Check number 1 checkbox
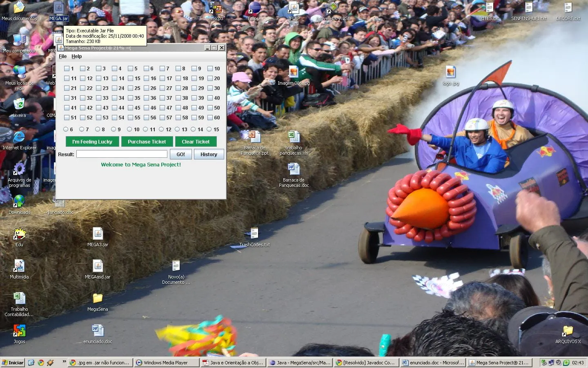The height and width of the screenshot is (368, 588). 67,69
